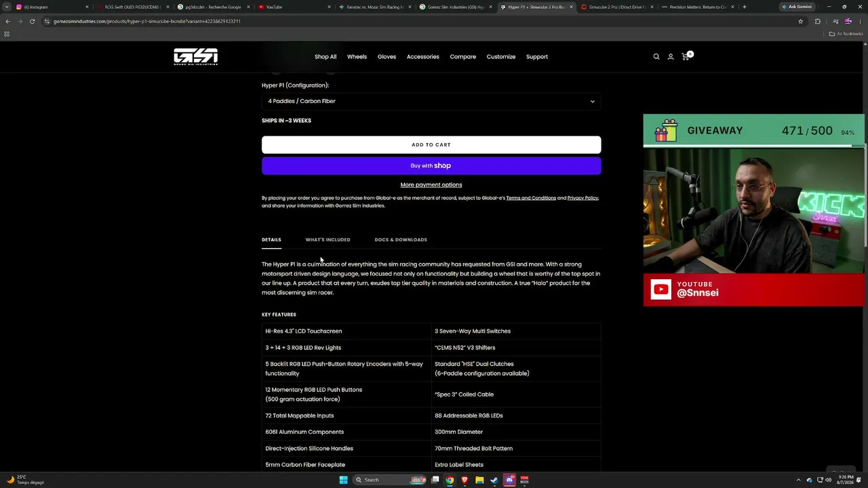
Task: Open the Hyper P1 Configuration dropdown
Action: pyautogui.click(x=431, y=101)
